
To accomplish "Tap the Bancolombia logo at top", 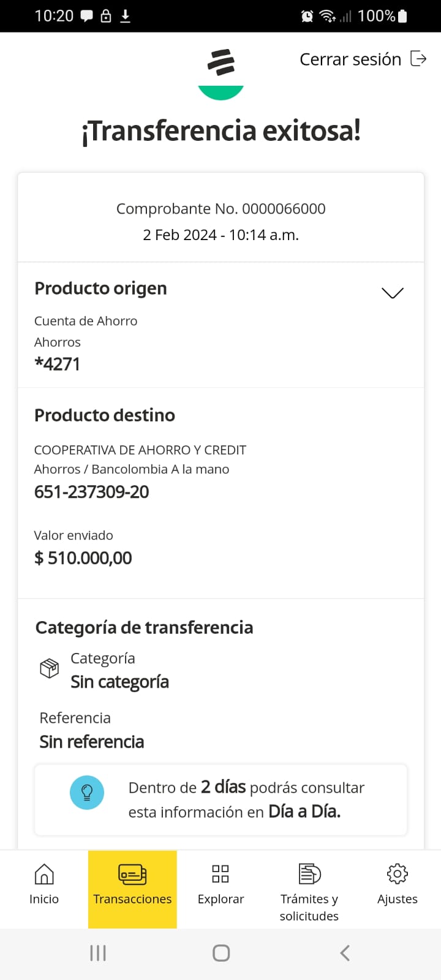I will tap(221, 62).
